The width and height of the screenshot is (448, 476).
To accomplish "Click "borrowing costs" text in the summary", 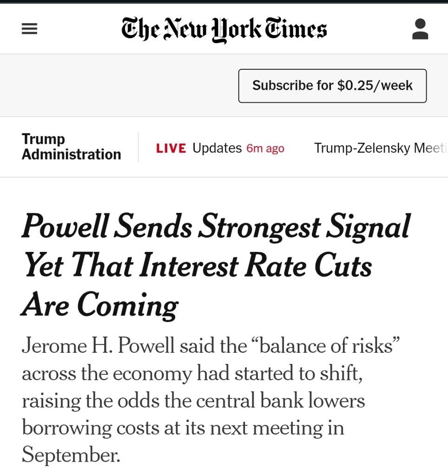I will pos(90,428).
